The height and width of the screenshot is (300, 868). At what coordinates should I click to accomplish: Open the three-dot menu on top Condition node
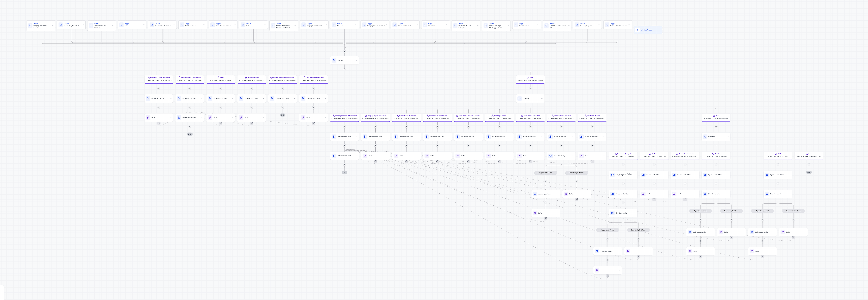click(x=356, y=60)
